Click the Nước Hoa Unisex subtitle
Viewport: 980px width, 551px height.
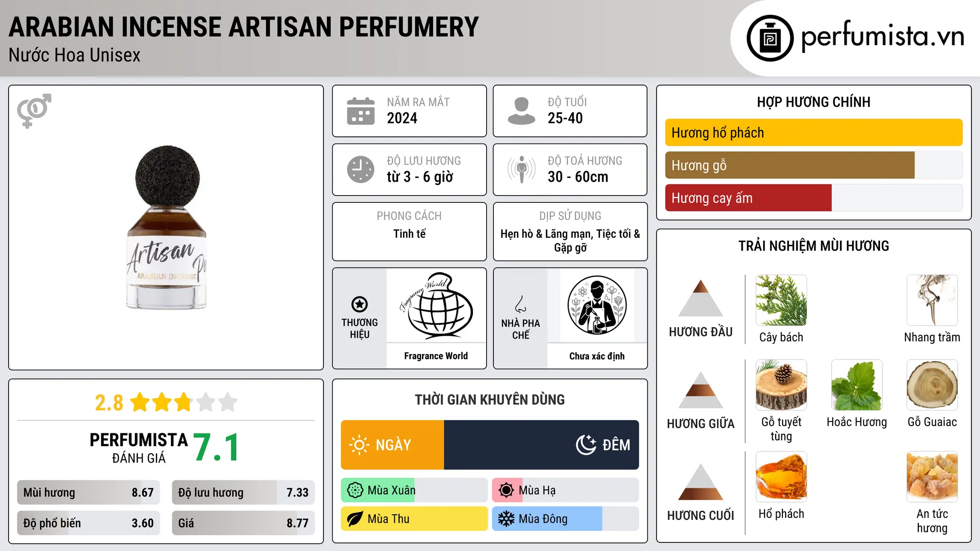(x=75, y=55)
